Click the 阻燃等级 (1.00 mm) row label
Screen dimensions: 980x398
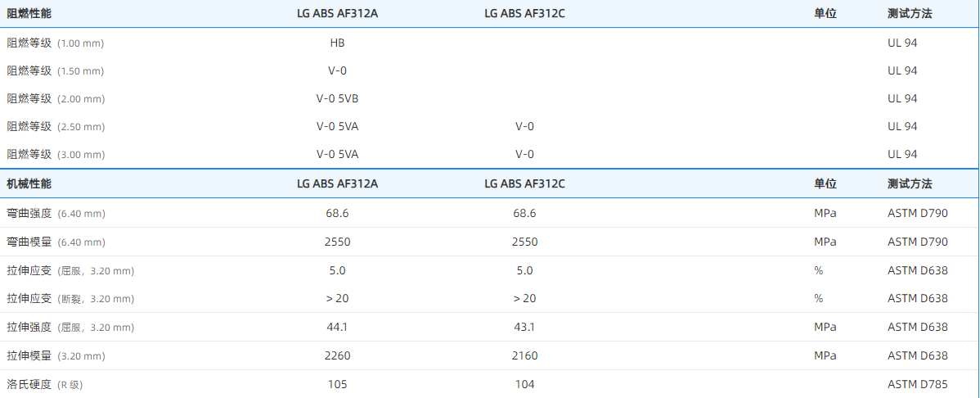(56, 43)
